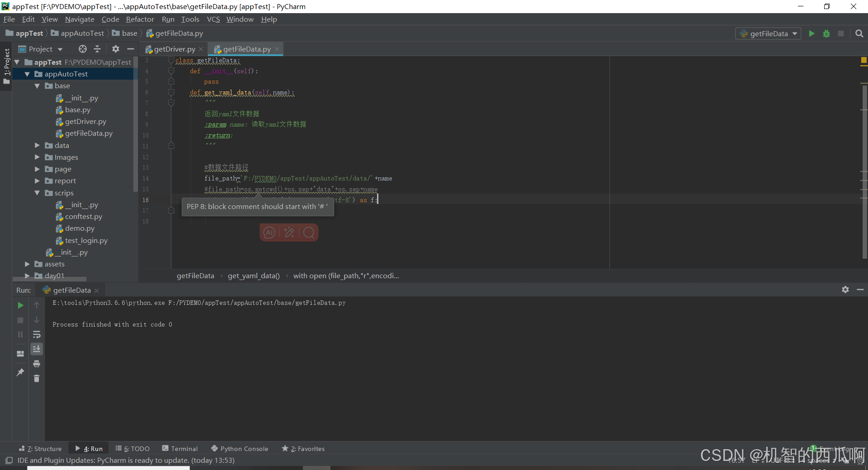The width and height of the screenshot is (868, 470).
Task: Open Project panel settings gear
Action: (116, 49)
